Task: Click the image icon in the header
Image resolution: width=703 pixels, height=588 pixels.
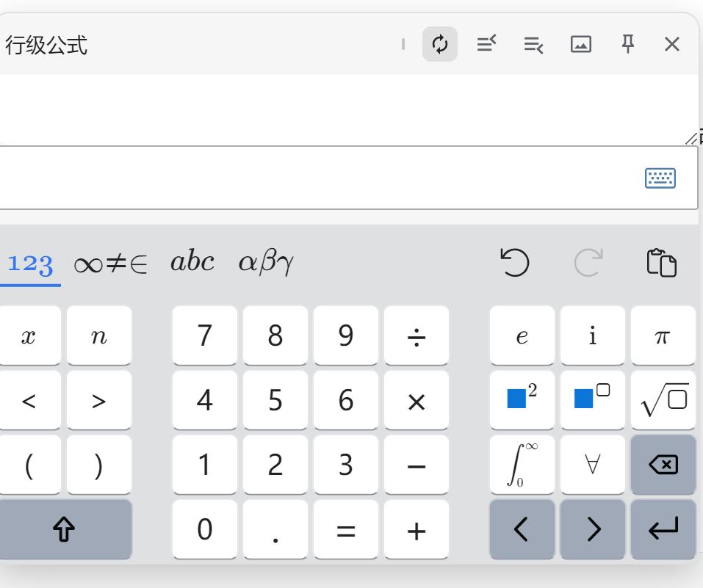Action: tap(581, 45)
